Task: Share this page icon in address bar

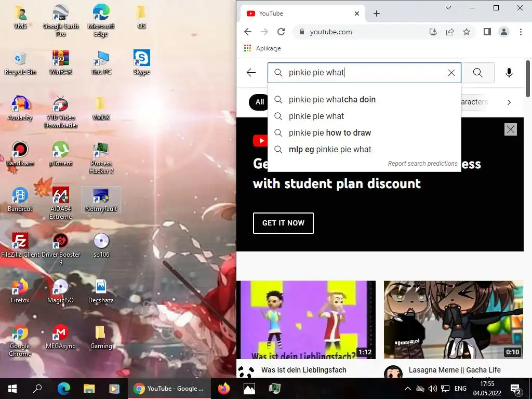Action: click(x=450, y=32)
